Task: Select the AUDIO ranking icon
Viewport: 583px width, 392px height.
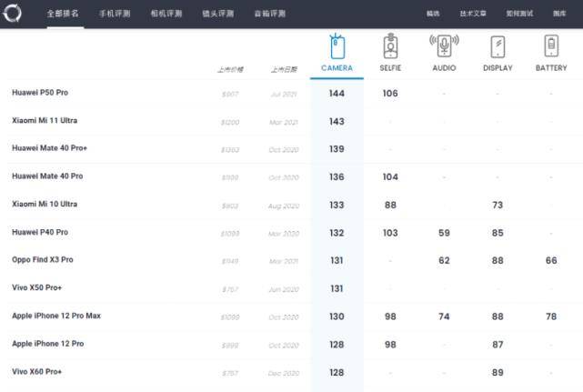Action: tap(444, 47)
